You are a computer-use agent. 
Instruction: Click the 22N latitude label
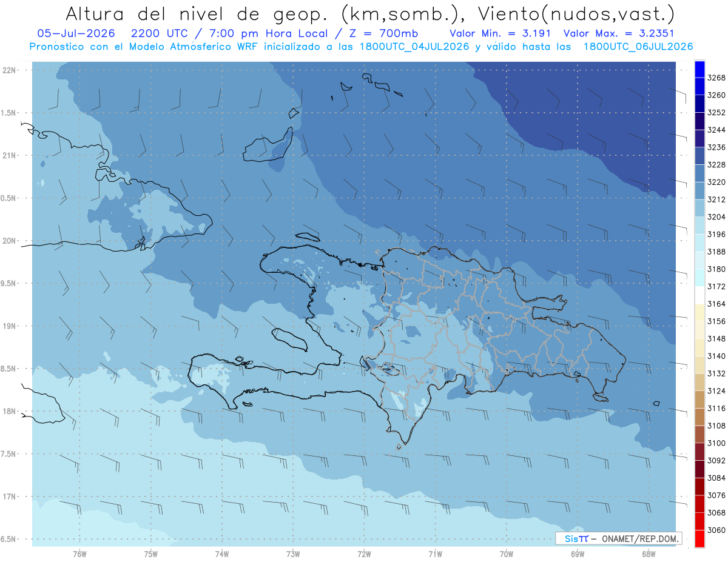(10, 70)
